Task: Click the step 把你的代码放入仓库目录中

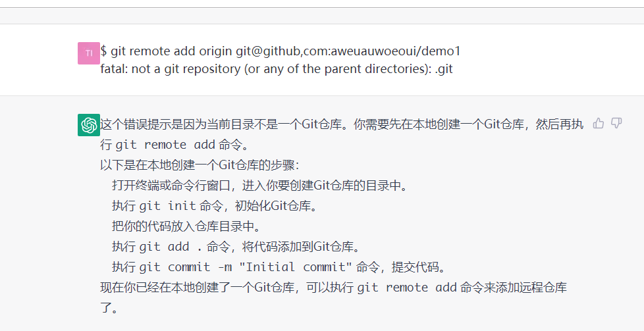Action: pos(186,226)
